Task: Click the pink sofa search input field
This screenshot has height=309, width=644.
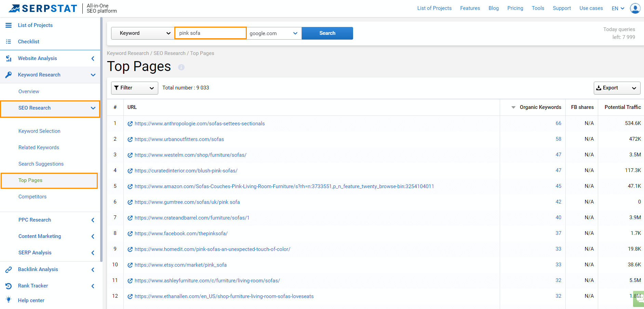Action: point(210,33)
